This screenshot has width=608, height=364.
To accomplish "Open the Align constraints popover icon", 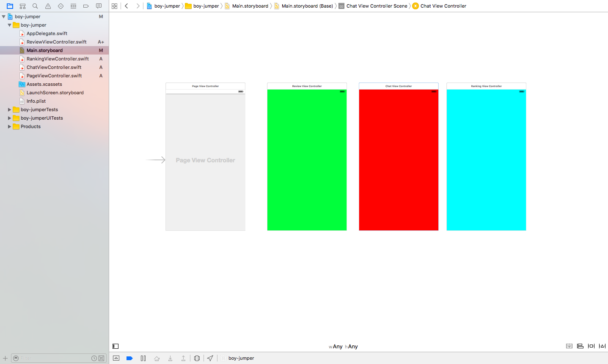I will click(x=580, y=346).
